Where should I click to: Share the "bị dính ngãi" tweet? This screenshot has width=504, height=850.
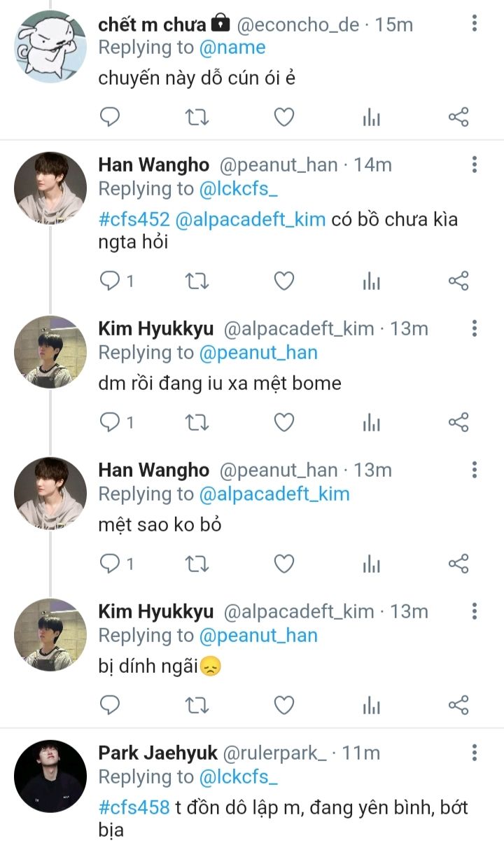[x=458, y=705]
